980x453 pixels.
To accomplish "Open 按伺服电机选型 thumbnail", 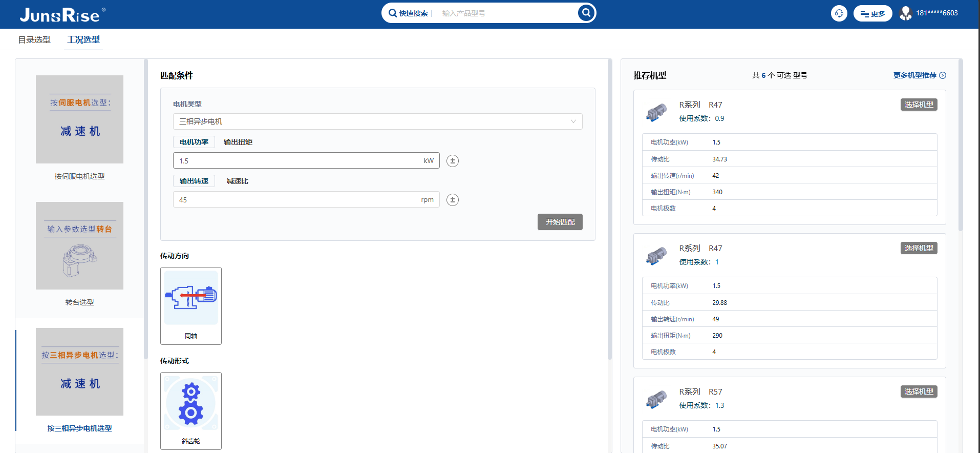I will coord(79,119).
